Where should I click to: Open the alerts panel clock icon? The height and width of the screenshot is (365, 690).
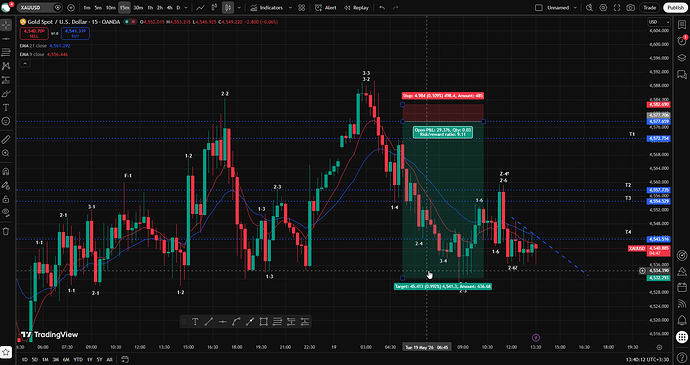tap(682, 41)
